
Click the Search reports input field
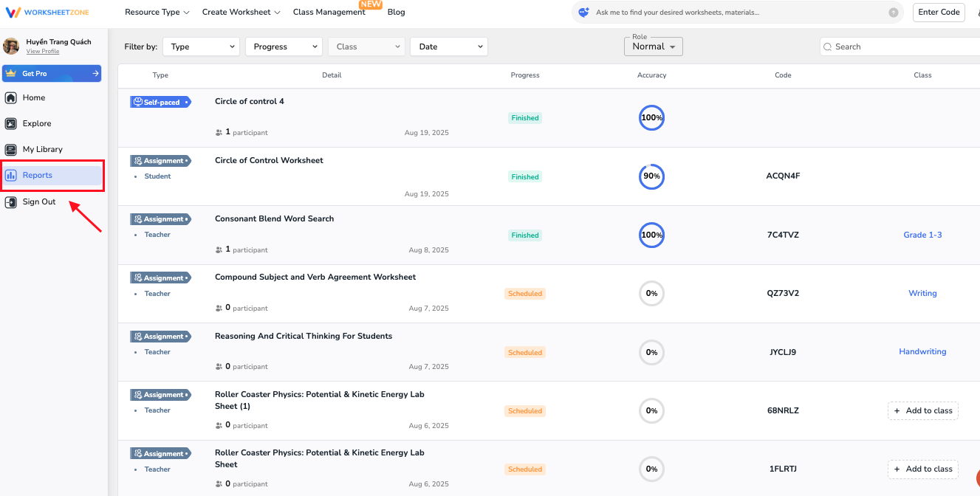point(901,46)
